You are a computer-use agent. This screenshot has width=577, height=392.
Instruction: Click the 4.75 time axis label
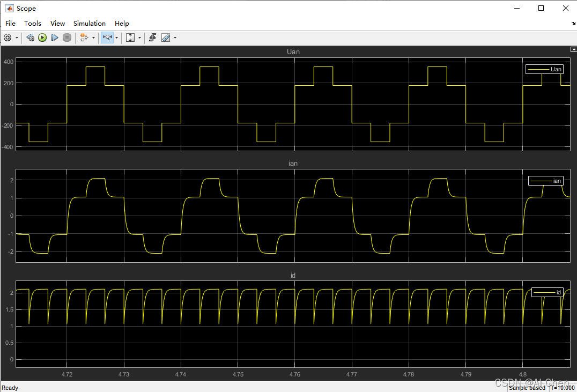pos(238,374)
